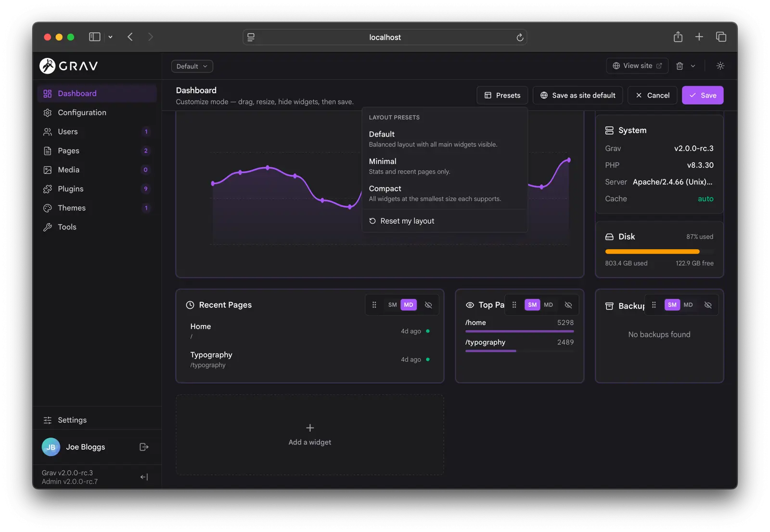Open a new browser tab
Screen dimensions: 770x532
699,37
